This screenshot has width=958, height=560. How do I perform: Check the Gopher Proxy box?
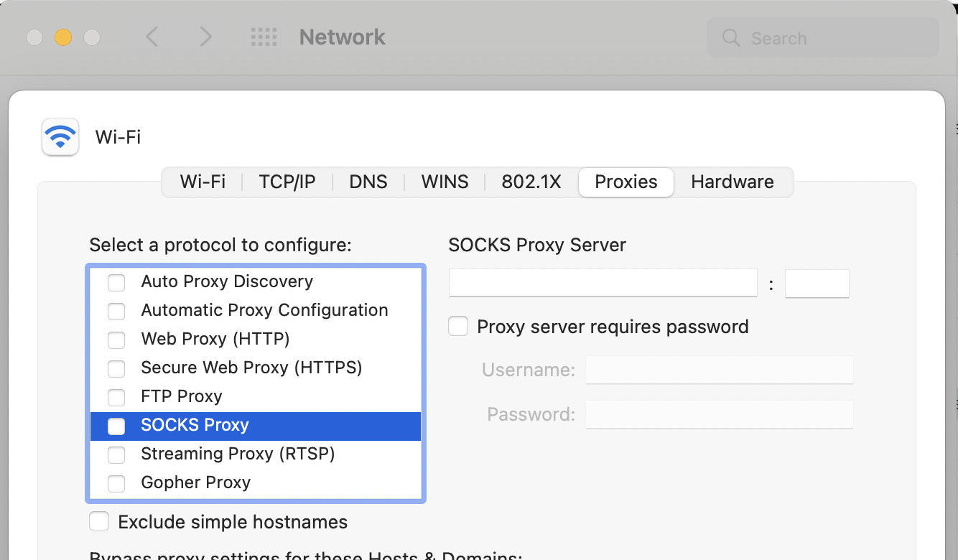(x=116, y=483)
